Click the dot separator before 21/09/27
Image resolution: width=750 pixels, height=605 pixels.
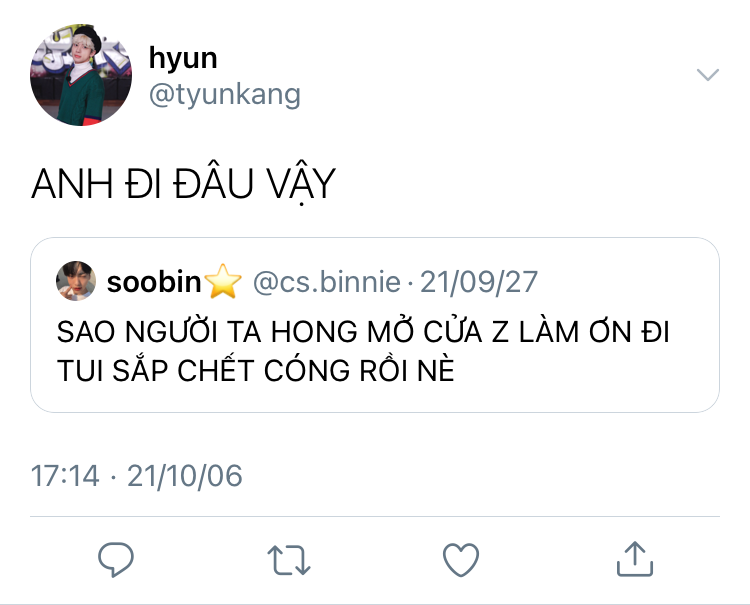[410, 283]
